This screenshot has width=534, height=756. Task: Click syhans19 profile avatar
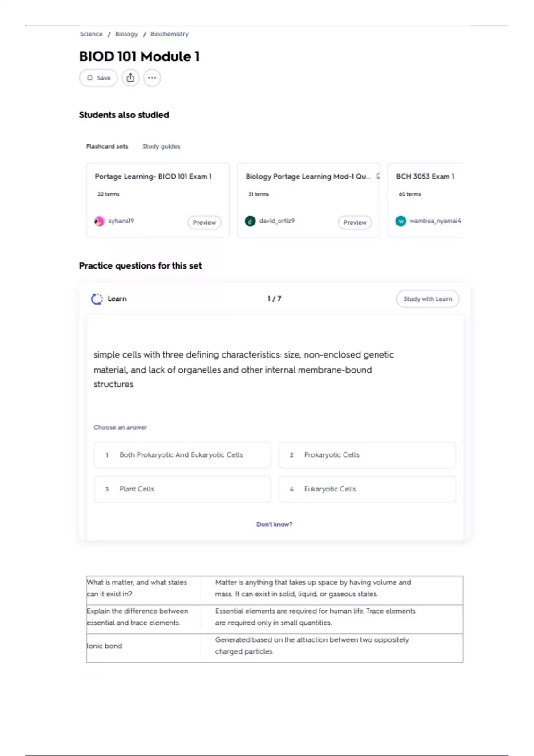coord(99,221)
